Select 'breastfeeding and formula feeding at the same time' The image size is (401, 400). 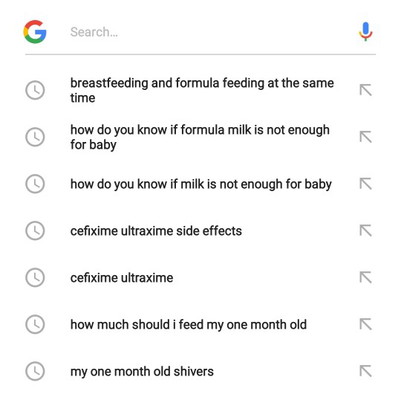click(x=202, y=90)
